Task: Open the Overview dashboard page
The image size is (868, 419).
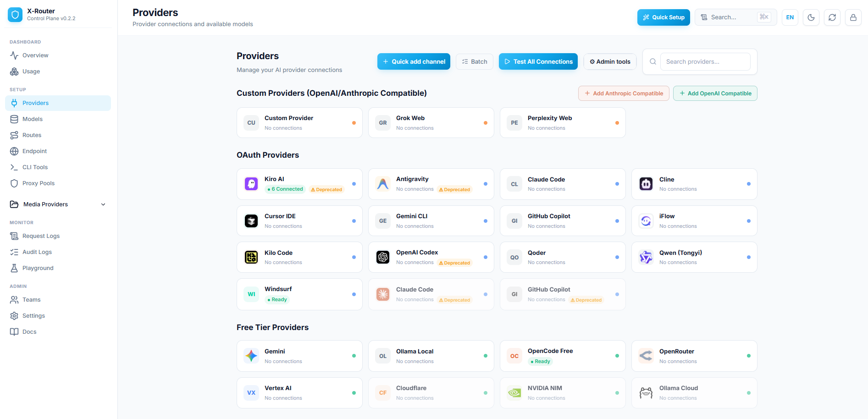Action: (58, 55)
